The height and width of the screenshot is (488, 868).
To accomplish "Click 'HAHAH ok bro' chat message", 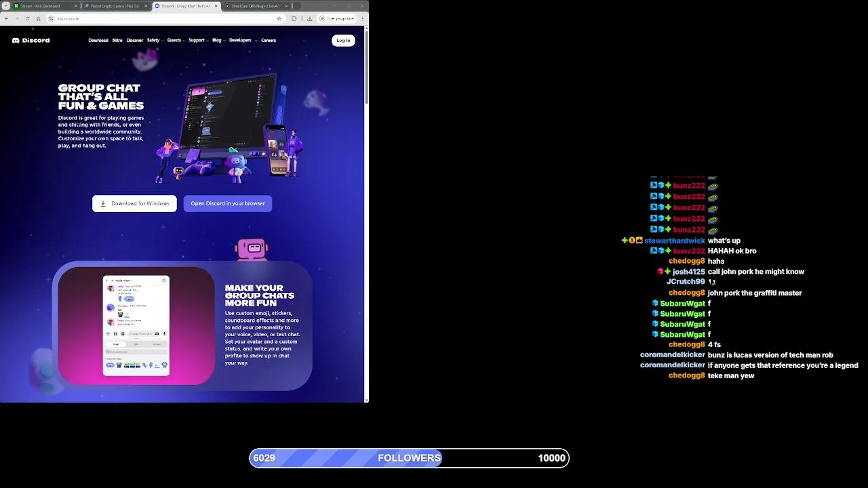I will (732, 251).
